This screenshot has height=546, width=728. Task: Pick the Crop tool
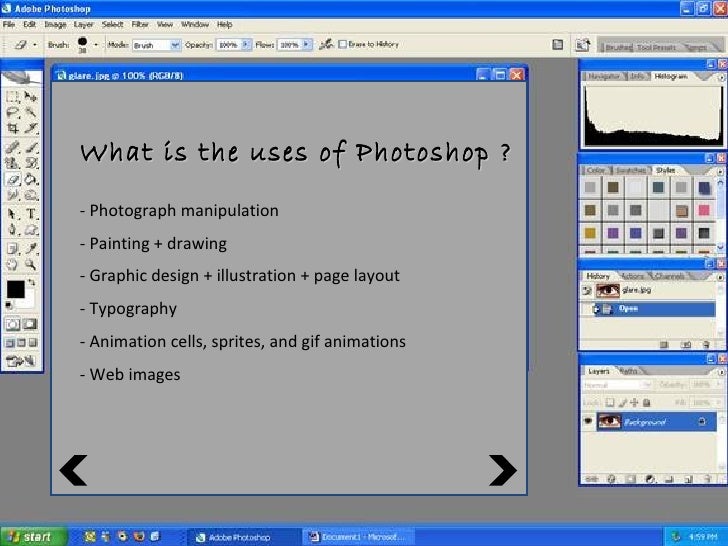(x=13, y=129)
